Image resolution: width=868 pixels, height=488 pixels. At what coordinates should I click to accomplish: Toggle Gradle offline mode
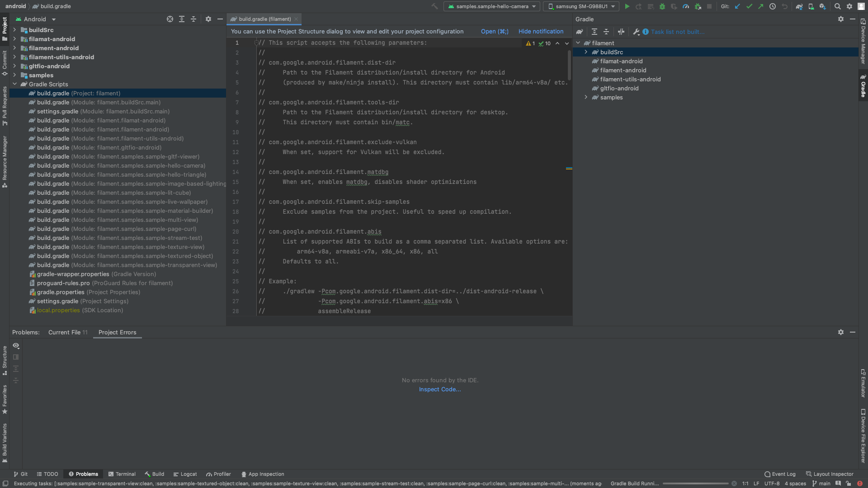621,32
